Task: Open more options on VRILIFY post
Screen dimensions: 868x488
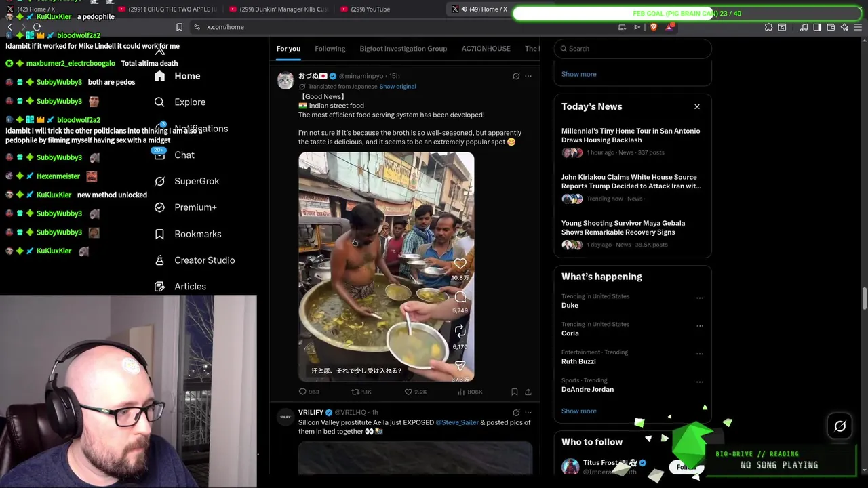Action: (528, 412)
